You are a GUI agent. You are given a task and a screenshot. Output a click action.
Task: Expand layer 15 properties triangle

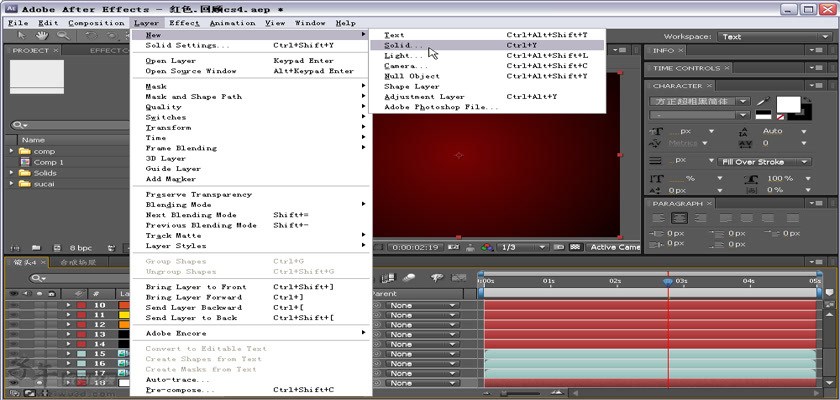coord(69,354)
